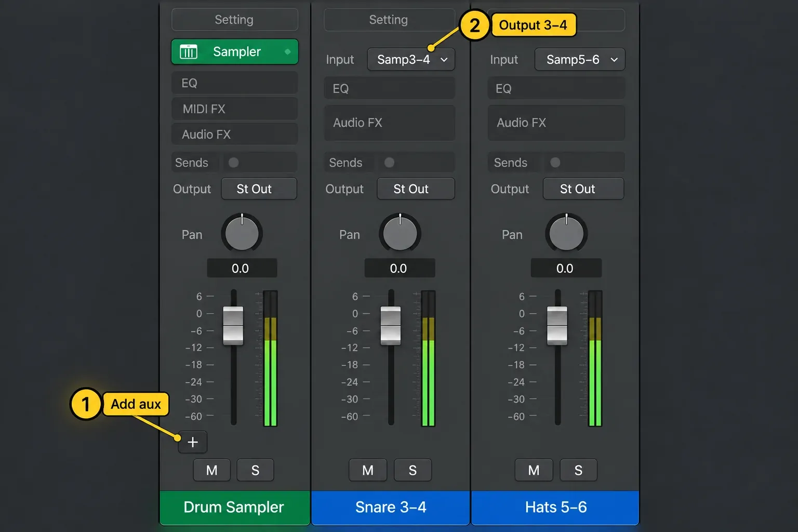The width and height of the screenshot is (798, 532).
Task: Select the Snare 3–4 channel name
Action: [x=391, y=508]
